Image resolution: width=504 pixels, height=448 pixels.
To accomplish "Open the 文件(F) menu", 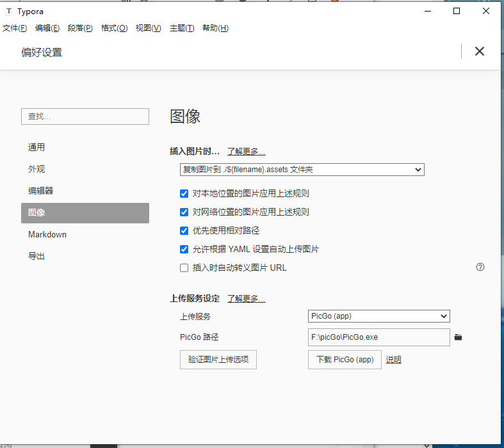I will tap(15, 28).
